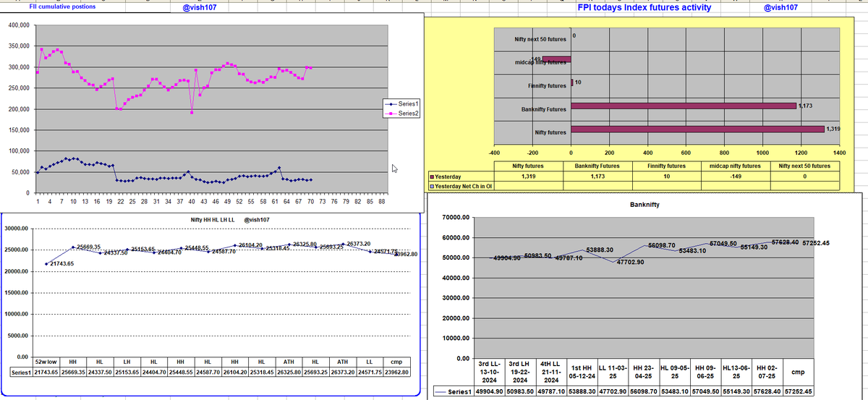Image resolution: width=868 pixels, height=400 pixels.
Task: Click "Series1" row label in Nifty table
Action: (22, 372)
